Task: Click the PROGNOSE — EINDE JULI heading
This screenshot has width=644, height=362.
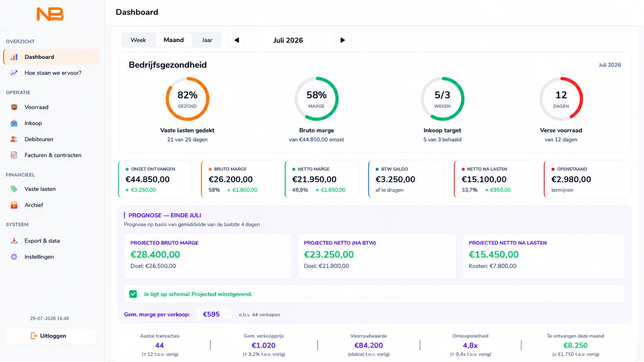Action: [x=165, y=215]
